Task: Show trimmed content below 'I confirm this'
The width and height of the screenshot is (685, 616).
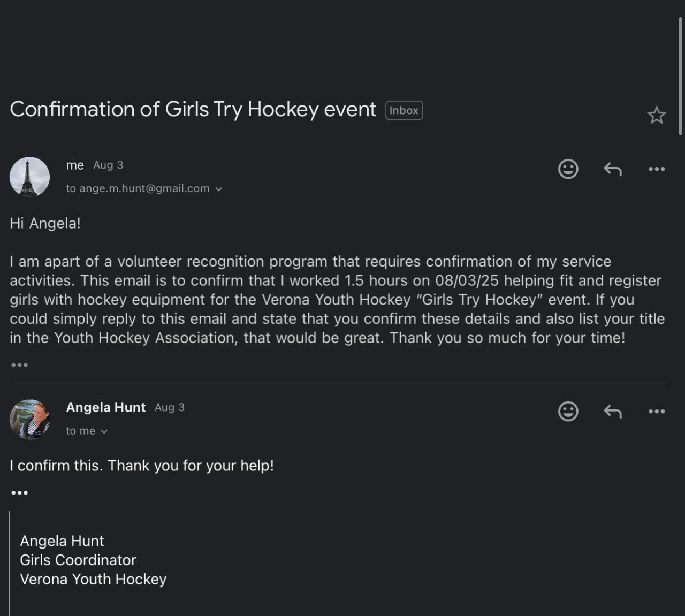Action: 19,493
